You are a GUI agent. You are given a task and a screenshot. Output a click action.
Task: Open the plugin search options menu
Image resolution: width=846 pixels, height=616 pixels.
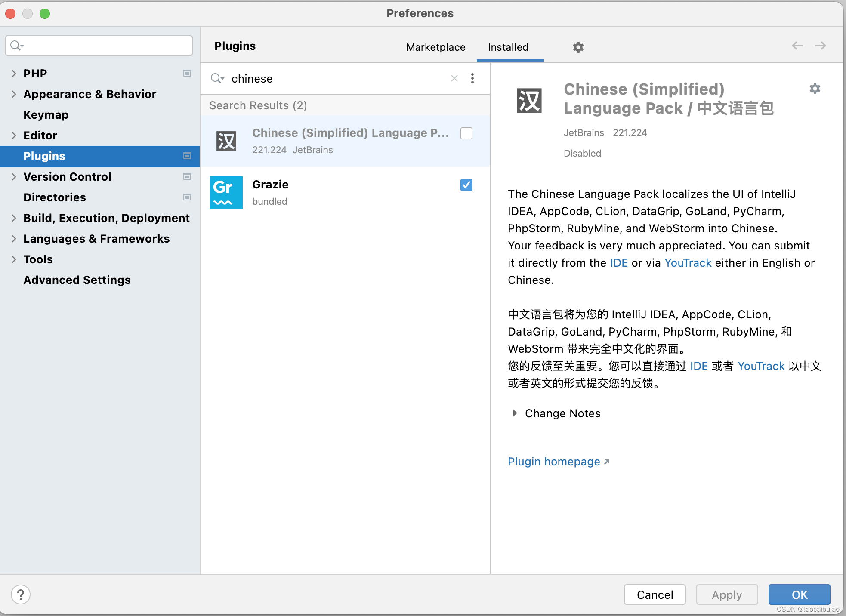(472, 78)
